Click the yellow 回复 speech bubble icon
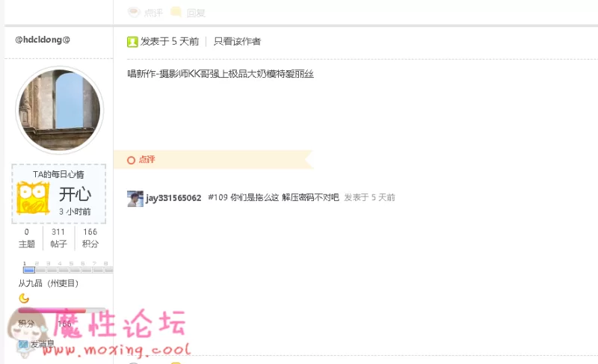598x364 pixels. coord(176,12)
